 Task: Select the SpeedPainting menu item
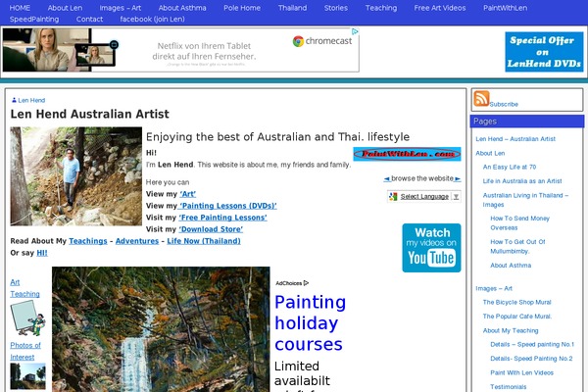tap(34, 20)
